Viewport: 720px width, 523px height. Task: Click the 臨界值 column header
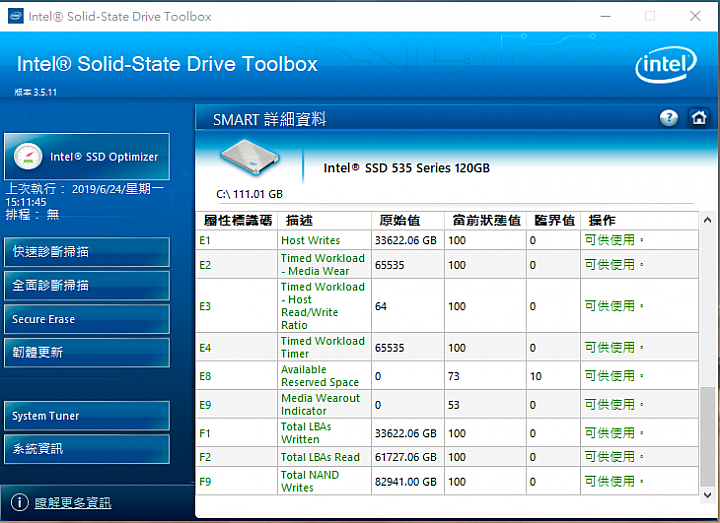[554, 221]
